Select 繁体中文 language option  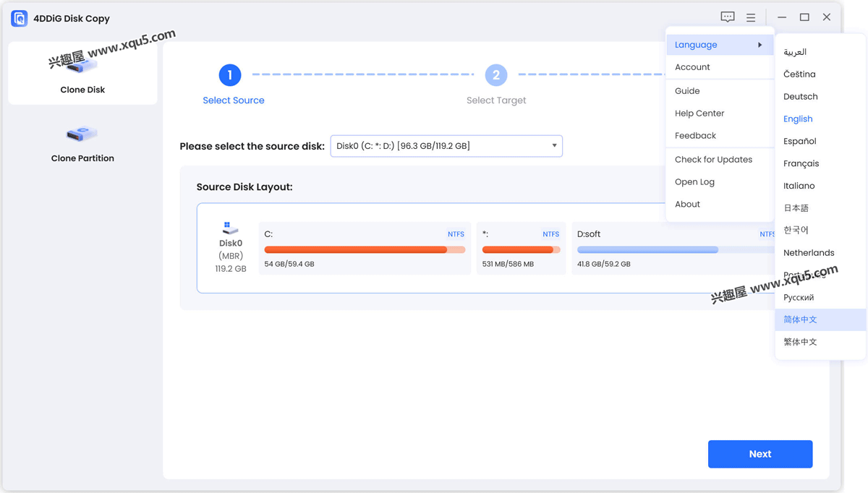[820, 342]
